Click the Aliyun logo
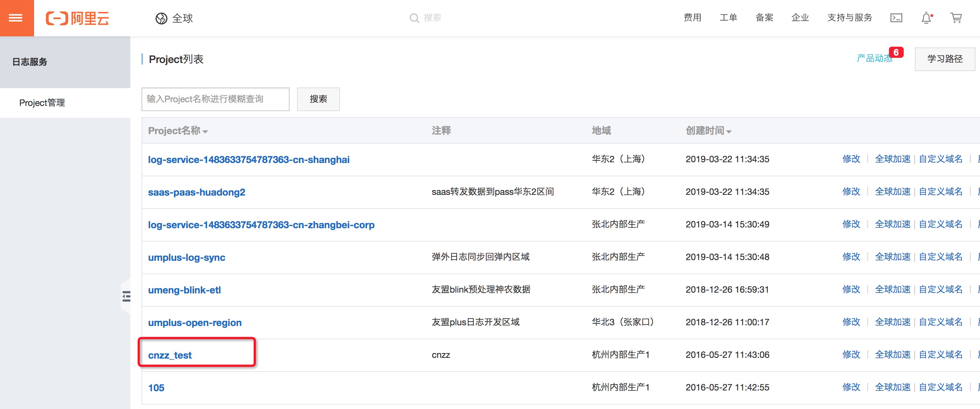 coord(78,18)
